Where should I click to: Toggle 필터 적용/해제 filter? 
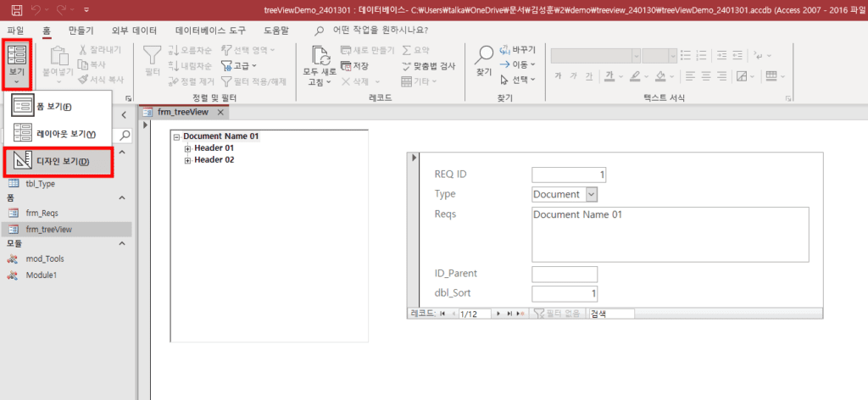click(253, 82)
